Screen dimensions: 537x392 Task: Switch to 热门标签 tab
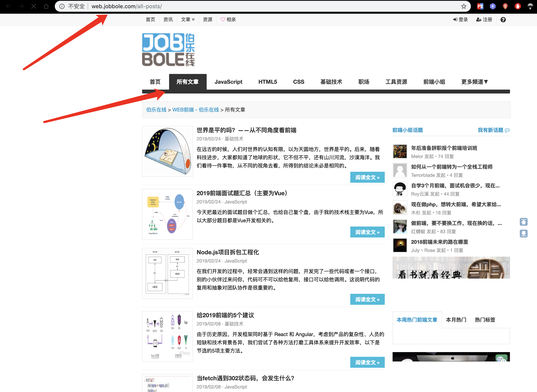click(485, 320)
